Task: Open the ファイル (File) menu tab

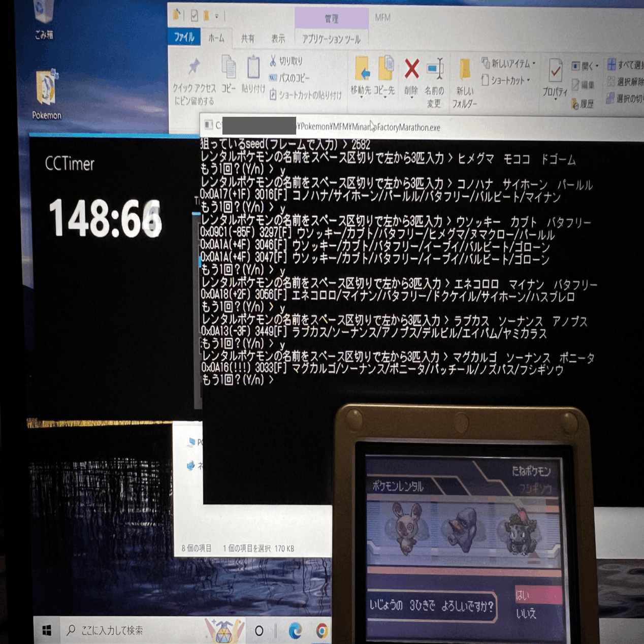Action: point(184,38)
